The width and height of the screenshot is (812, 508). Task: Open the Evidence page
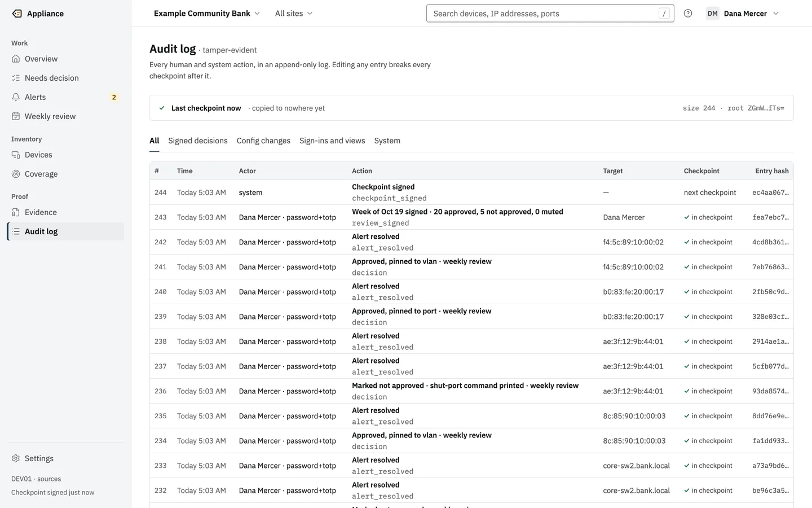pos(65,212)
